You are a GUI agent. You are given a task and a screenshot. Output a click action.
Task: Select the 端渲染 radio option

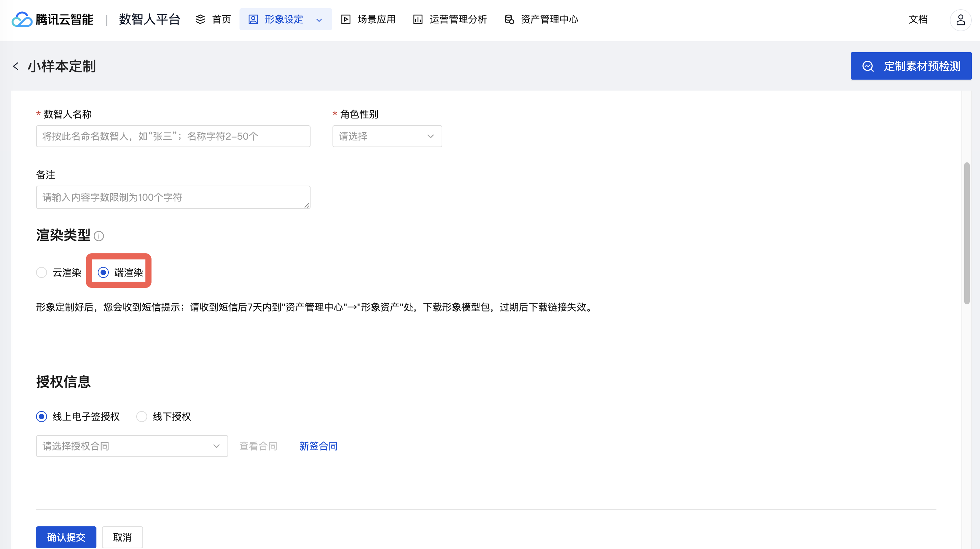tap(103, 272)
